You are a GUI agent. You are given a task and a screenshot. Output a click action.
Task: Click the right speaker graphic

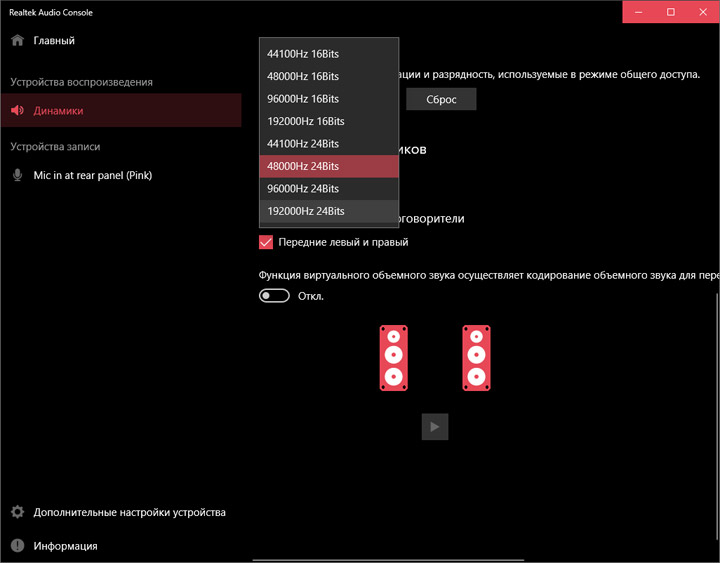(x=476, y=358)
